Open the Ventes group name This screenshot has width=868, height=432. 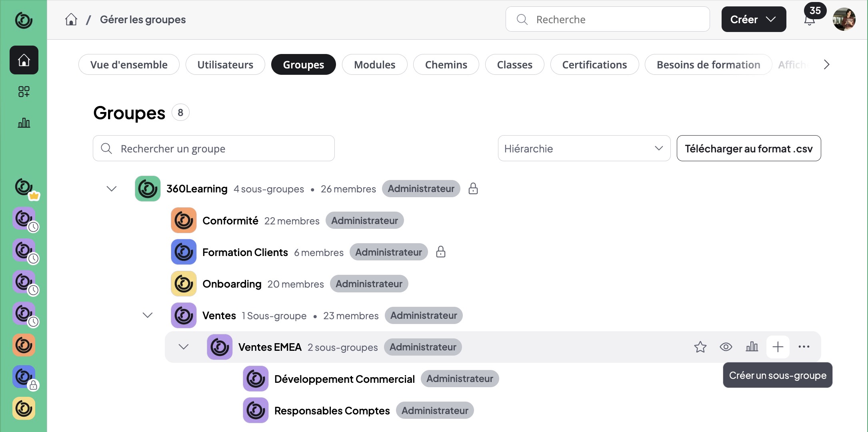pyautogui.click(x=219, y=316)
